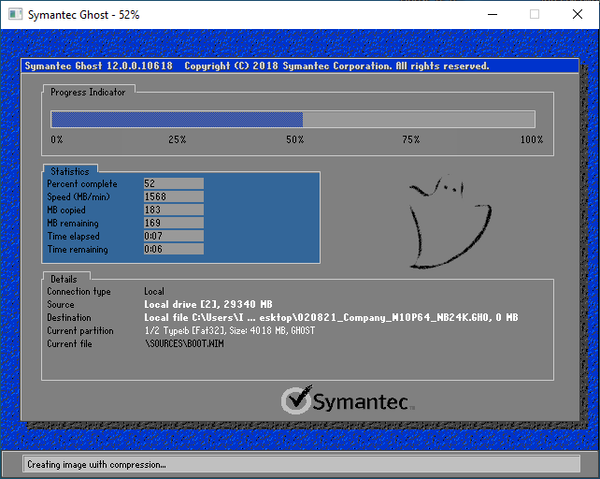Click the Current partition label

click(x=80, y=331)
